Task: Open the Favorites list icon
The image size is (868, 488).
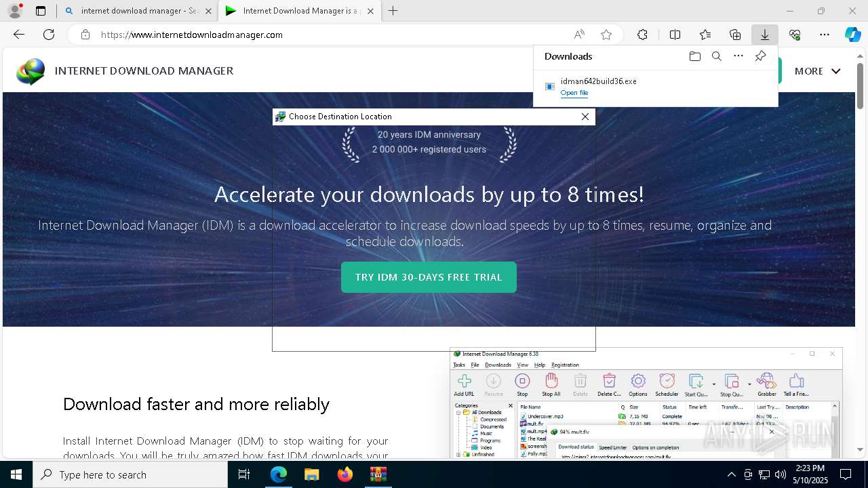Action: pyautogui.click(x=705, y=35)
